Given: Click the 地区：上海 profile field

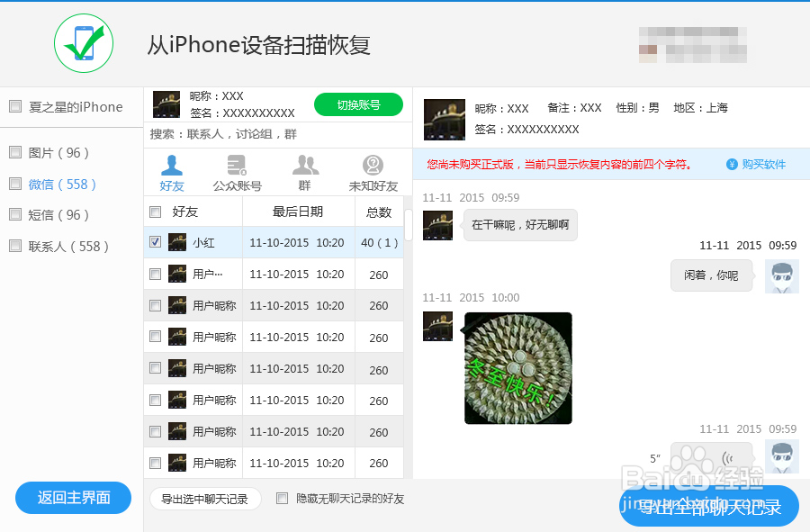Looking at the screenshot, I should pyautogui.click(x=700, y=108).
